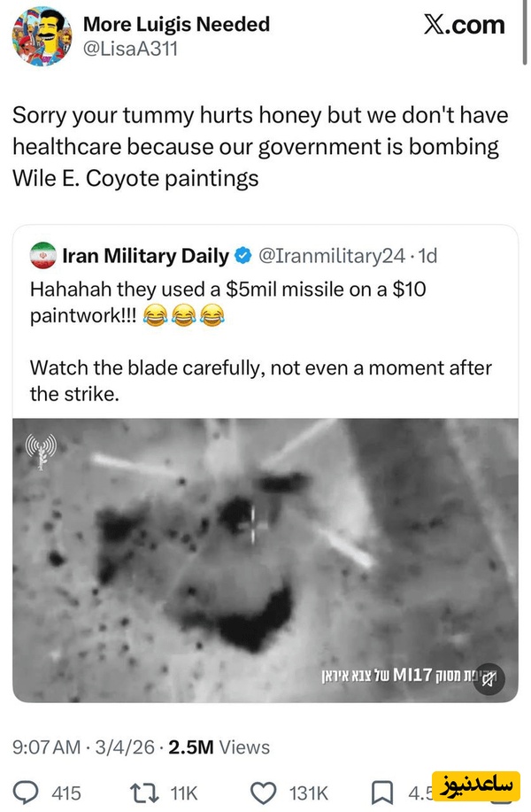Visit the @LisaA311 handle

point(131,47)
